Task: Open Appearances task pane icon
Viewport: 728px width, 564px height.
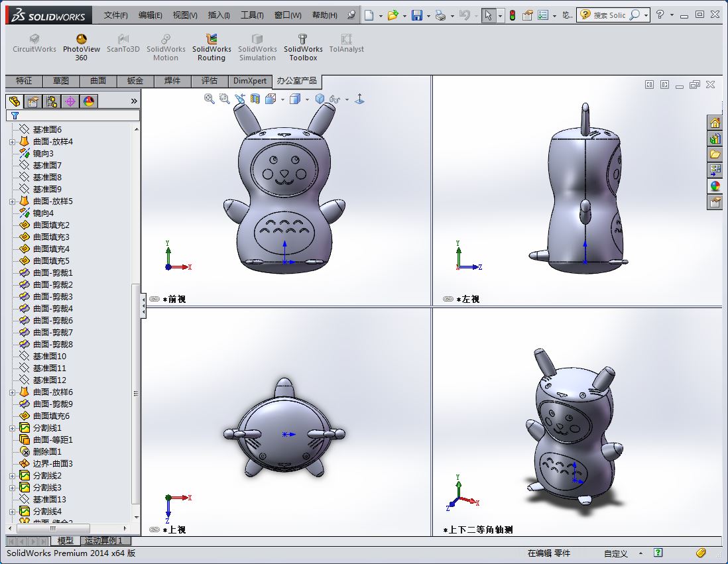Action: pyautogui.click(x=715, y=186)
